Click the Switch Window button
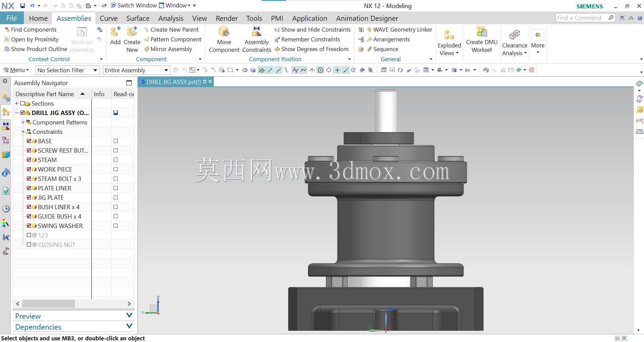Image resolution: width=644 pixels, height=342 pixels. (133, 6)
